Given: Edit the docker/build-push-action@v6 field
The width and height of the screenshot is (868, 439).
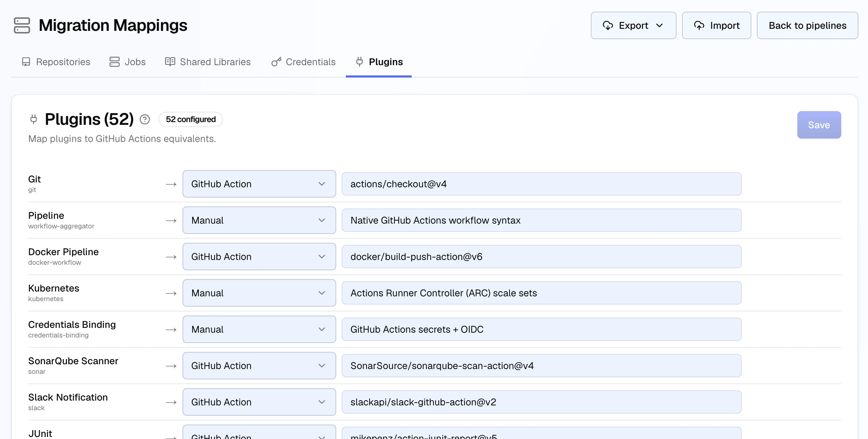Looking at the screenshot, I should [x=541, y=257].
